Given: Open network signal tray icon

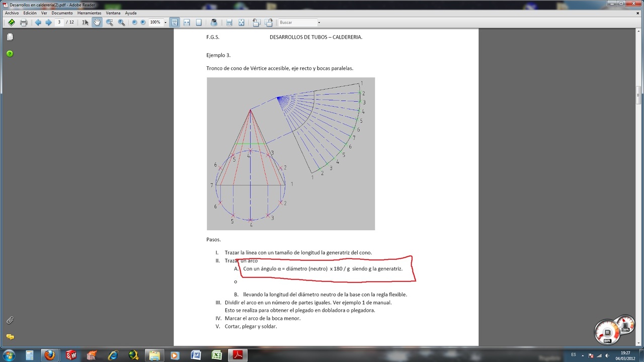Looking at the screenshot, I should point(599,355).
